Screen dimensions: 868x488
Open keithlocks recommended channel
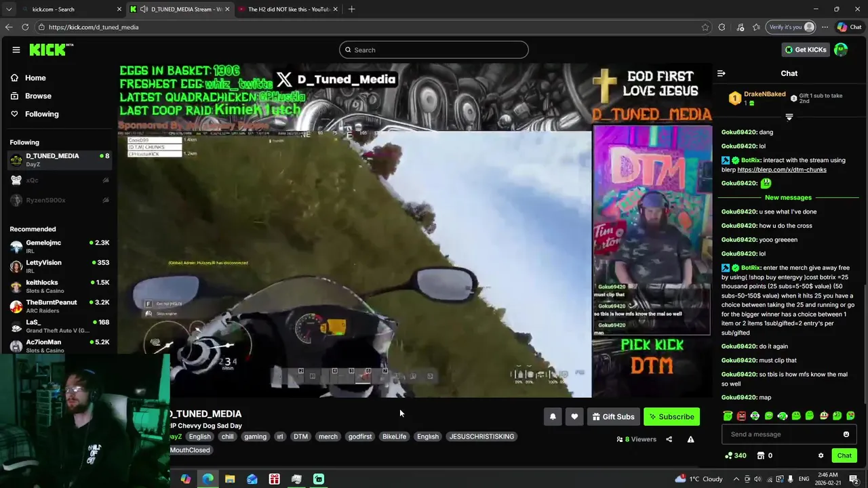point(60,286)
